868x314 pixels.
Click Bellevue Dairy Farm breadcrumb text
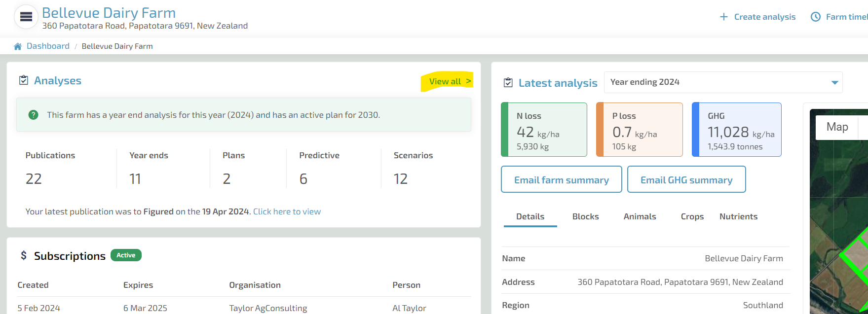tap(117, 46)
